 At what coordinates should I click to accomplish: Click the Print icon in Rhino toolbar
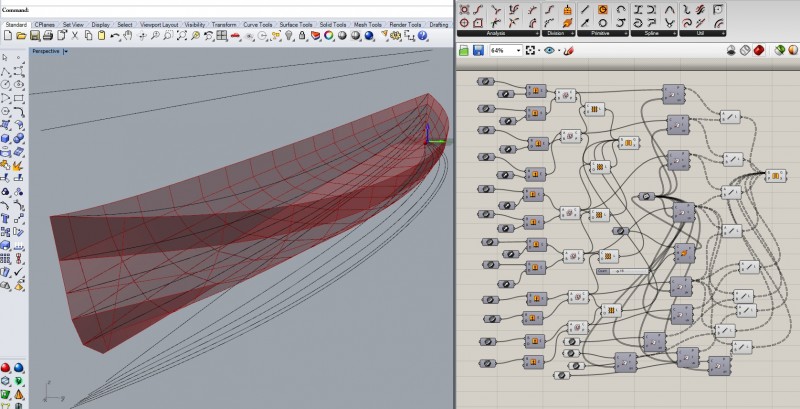click(x=46, y=36)
